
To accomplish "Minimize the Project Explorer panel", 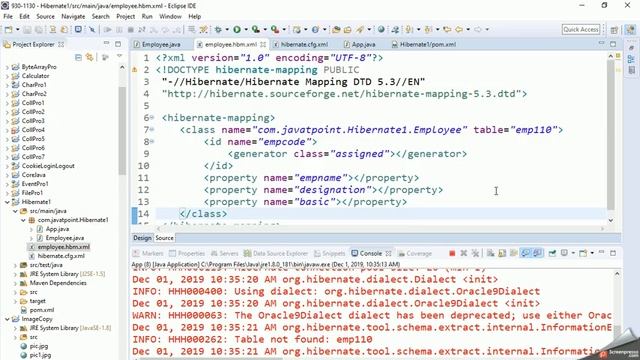I will point(107,44).
